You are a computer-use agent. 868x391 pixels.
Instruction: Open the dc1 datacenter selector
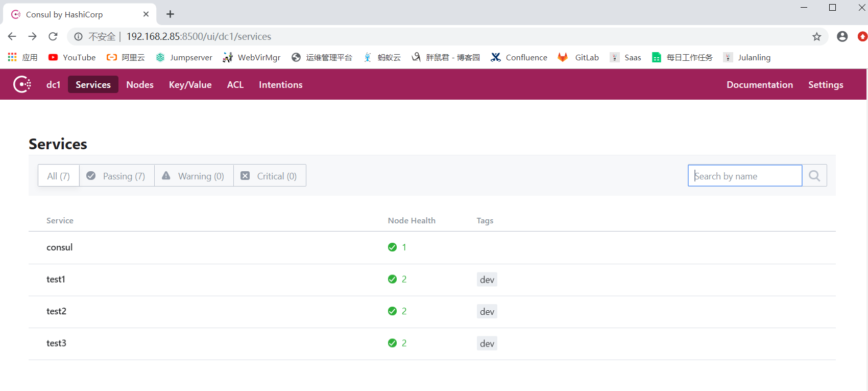[53, 85]
